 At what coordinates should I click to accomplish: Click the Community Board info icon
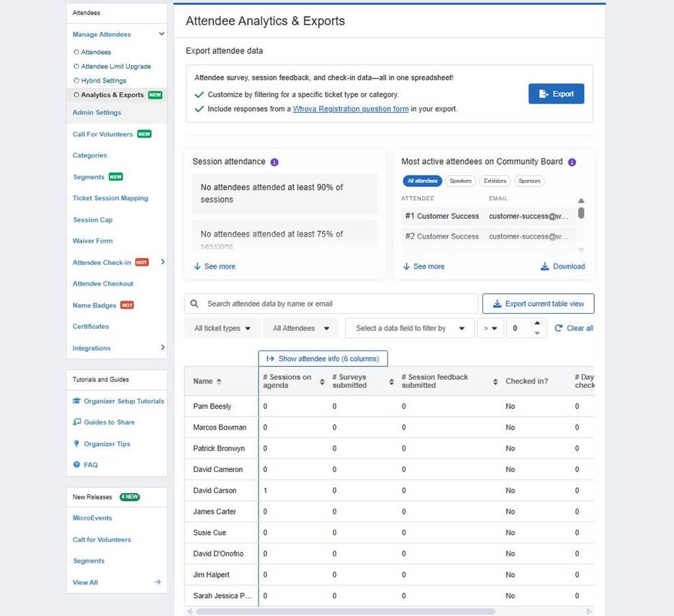pos(572,162)
